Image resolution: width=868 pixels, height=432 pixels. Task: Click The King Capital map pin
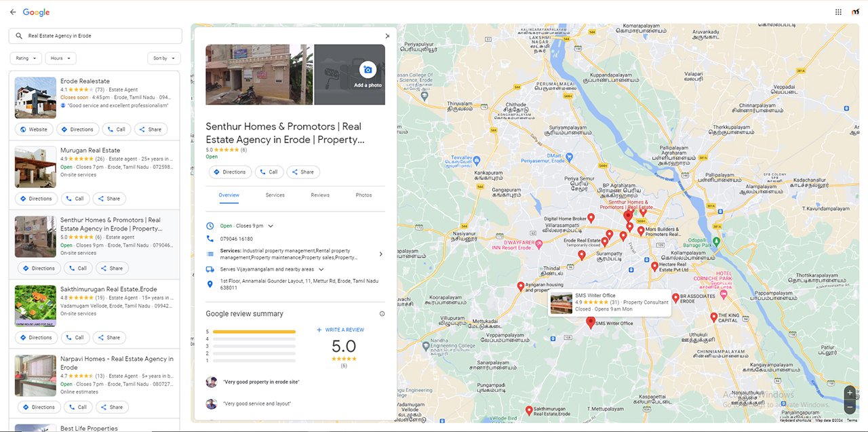tap(713, 317)
